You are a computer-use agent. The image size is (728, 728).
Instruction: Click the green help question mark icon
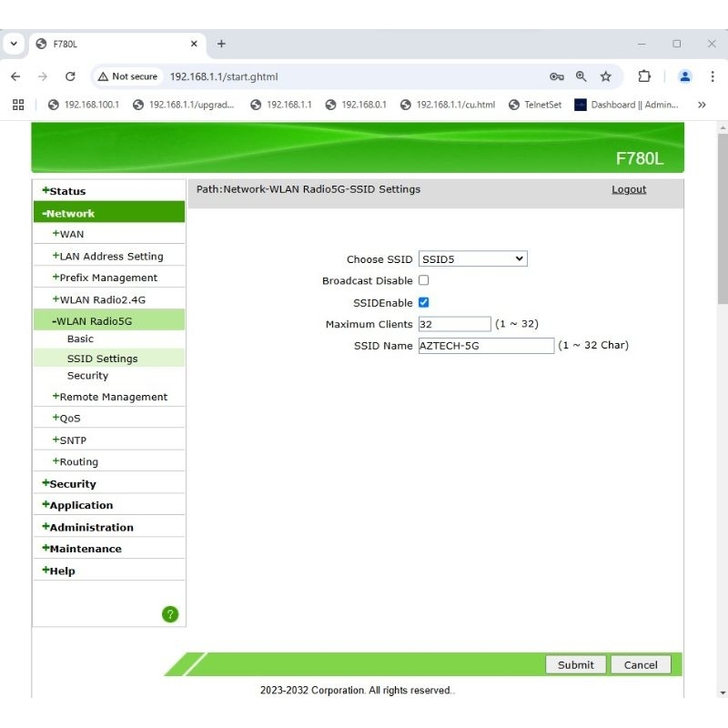[170, 614]
